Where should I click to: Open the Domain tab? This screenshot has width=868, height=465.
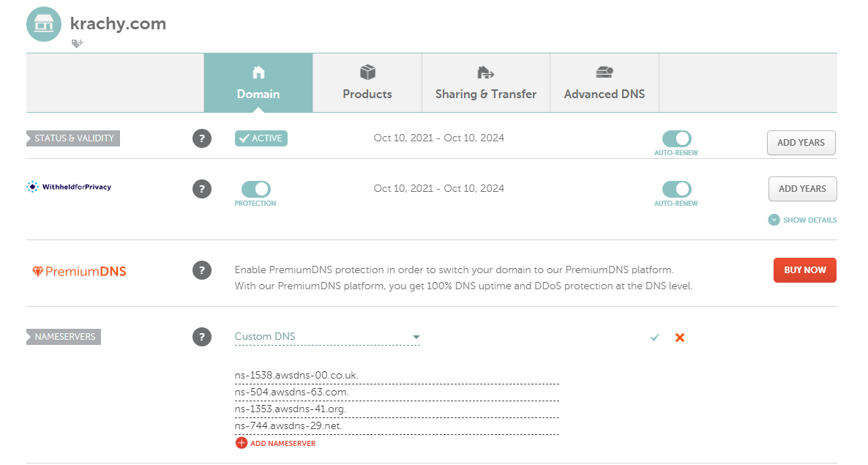pos(258,83)
